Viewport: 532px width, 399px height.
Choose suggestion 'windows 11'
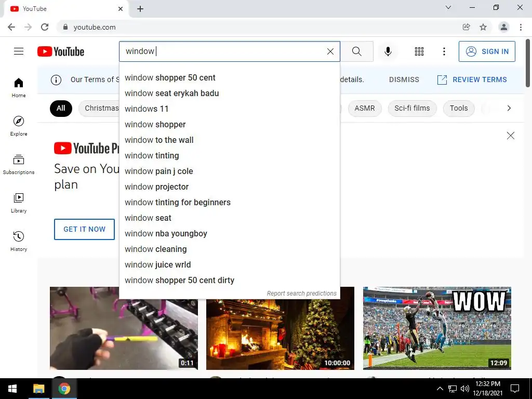[x=230, y=109]
